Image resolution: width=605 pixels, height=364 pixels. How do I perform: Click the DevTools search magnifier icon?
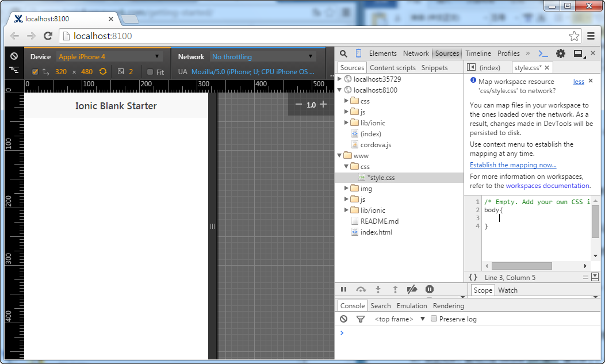tap(343, 53)
